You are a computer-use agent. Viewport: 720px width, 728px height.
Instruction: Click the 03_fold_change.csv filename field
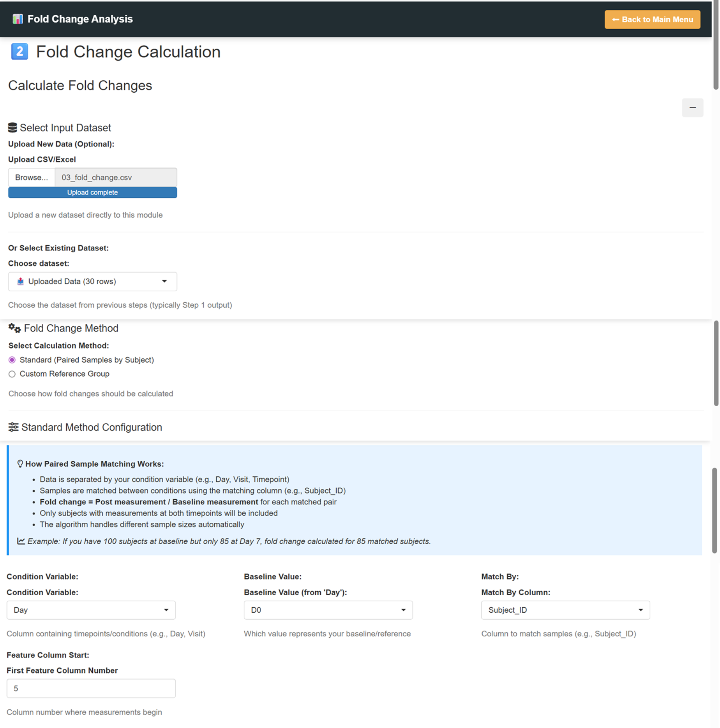(116, 178)
